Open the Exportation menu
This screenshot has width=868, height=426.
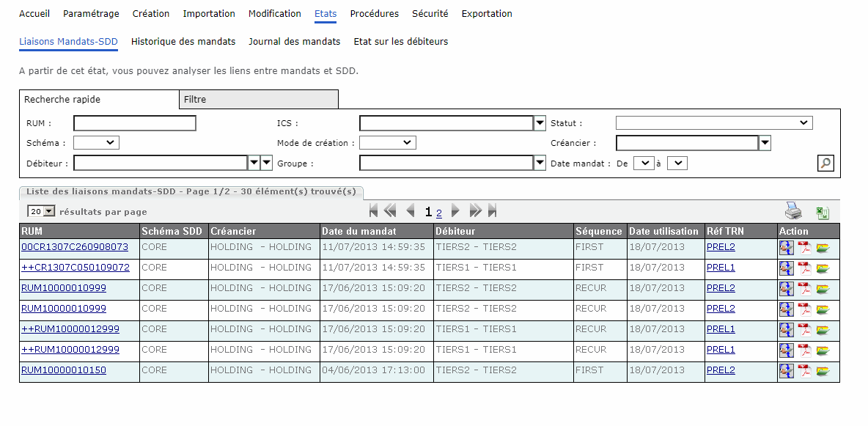pyautogui.click(x=487, y=14)
